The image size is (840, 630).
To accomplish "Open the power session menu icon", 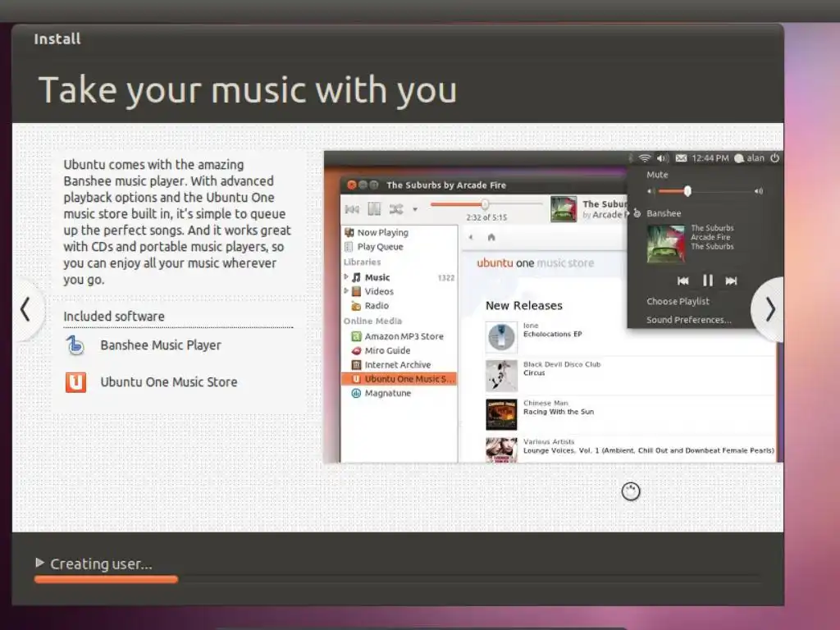I will tap(774, 158).
